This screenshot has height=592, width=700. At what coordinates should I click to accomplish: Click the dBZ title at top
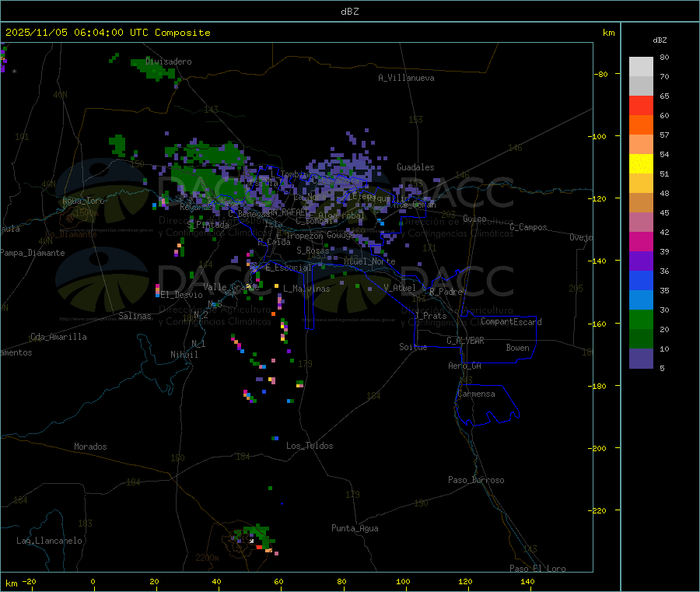click(x=349, y=12)
